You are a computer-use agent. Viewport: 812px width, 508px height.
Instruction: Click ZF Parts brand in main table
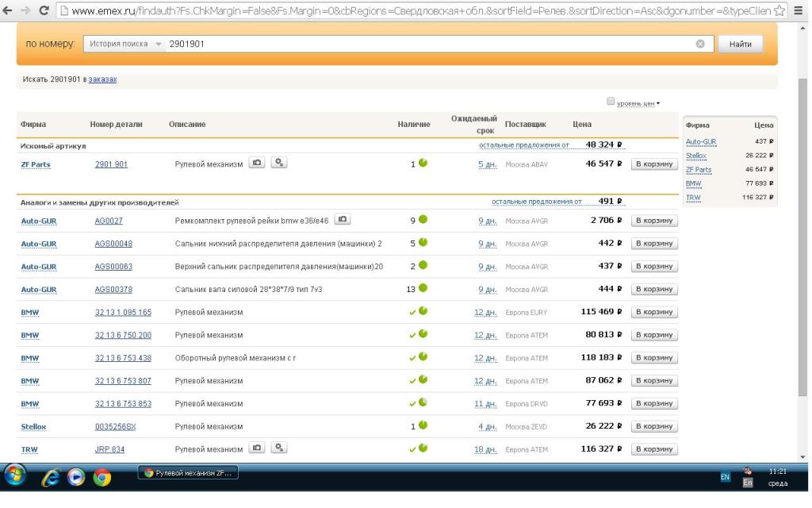[36, 165]
